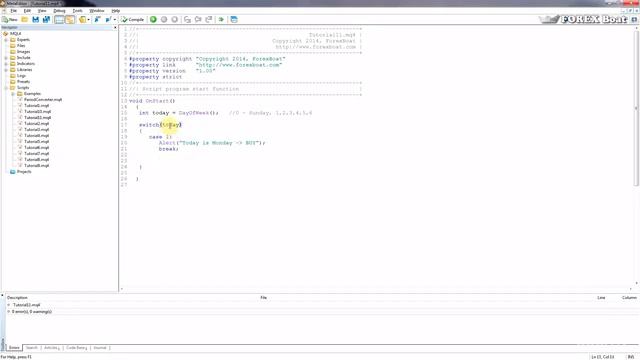Click the Save All toolbar icon
640x360 pixels.
[46, 20]
